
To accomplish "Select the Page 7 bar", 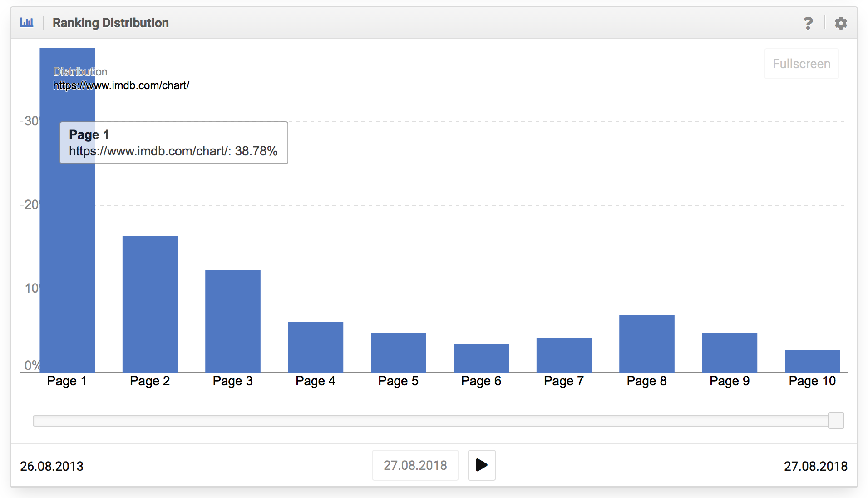I will pos(564,355).
